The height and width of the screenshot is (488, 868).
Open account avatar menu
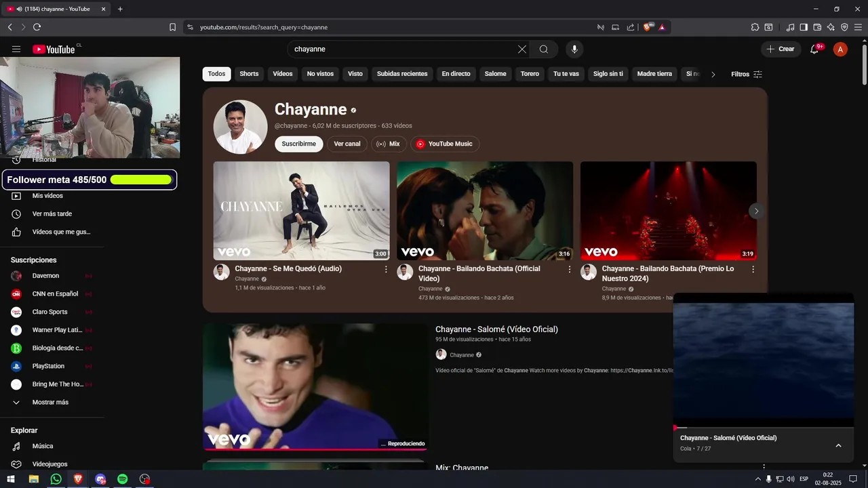[x=840, y=49]
